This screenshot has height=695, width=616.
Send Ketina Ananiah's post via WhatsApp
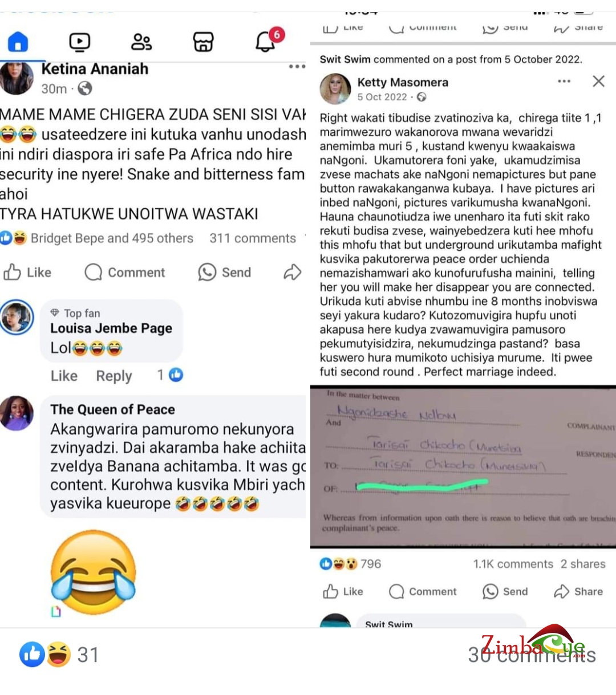tap(225, 273)
